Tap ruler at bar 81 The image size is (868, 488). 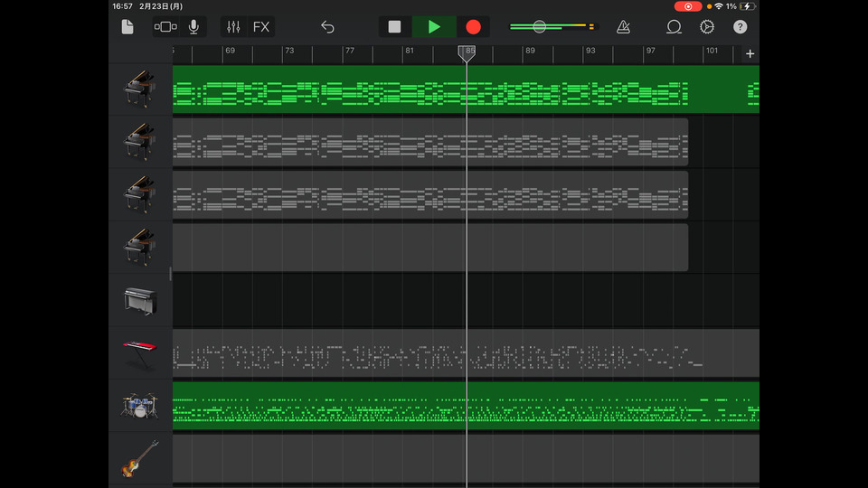click(x=410, y=51)
